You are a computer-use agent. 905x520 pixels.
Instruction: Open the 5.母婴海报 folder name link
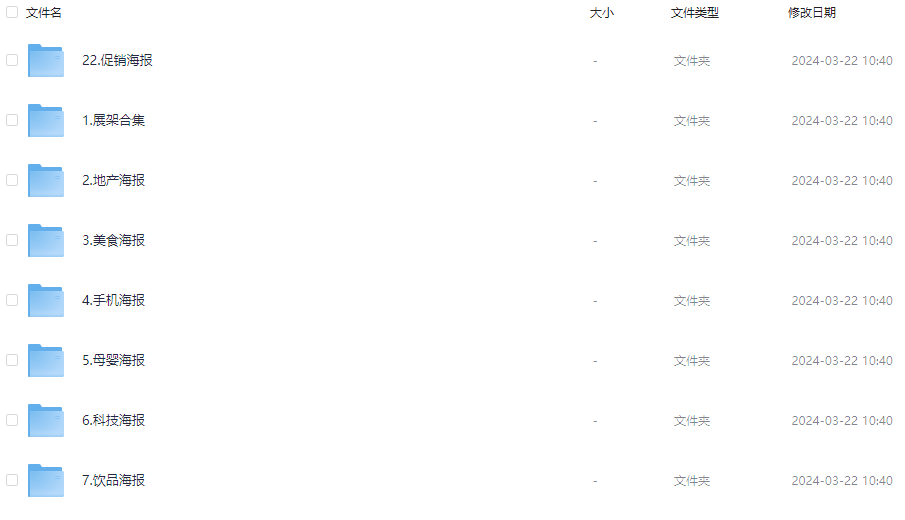113,360
